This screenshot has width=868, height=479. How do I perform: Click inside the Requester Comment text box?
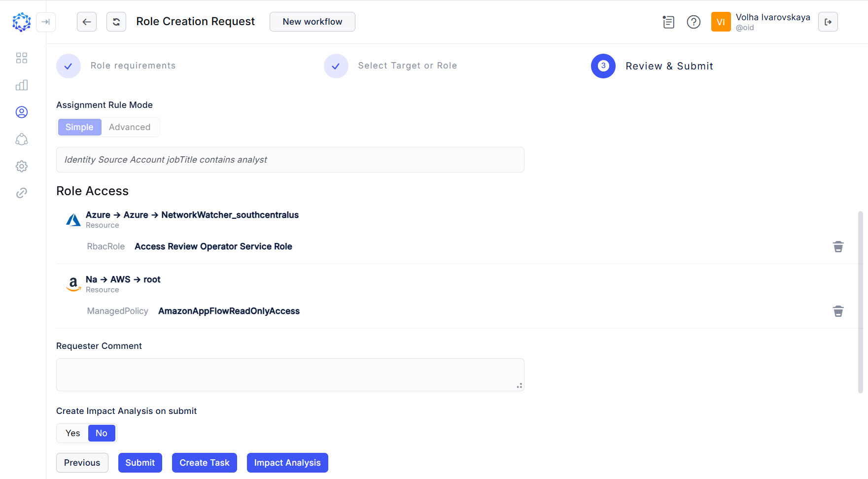click(x=290, y=375)
